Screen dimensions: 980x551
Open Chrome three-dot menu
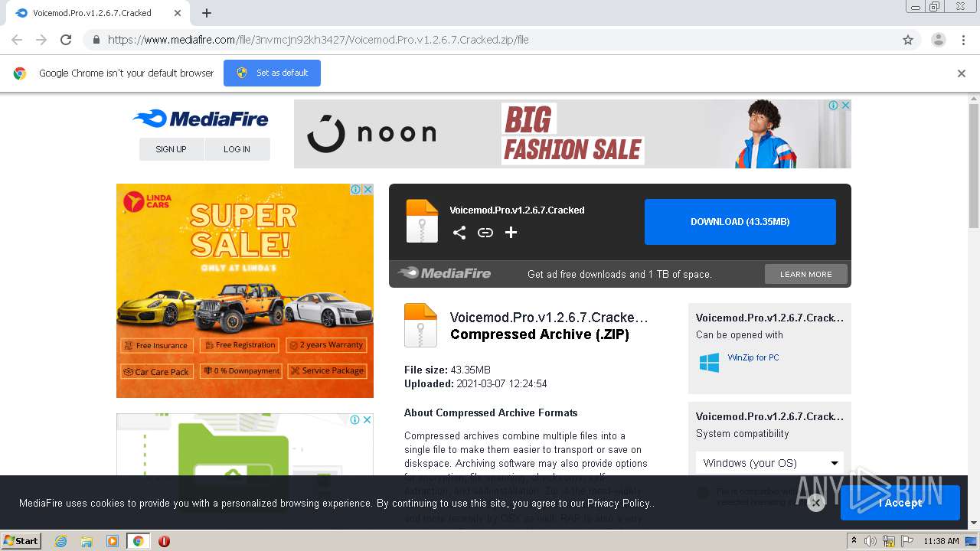click(x=963, y=40)
